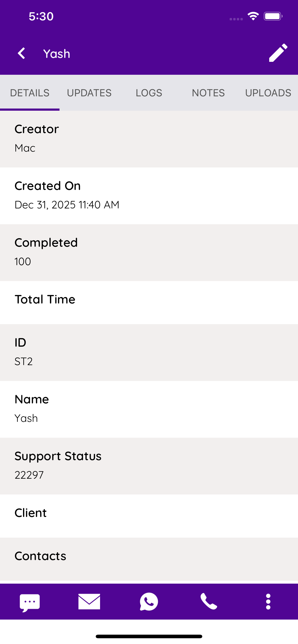Tap the email envelope icon
298x644 pixels.
(x=89, y=602)
